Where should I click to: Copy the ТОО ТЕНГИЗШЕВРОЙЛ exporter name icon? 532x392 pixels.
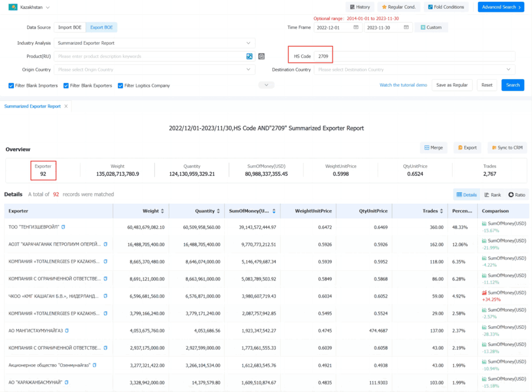[63, 227]
